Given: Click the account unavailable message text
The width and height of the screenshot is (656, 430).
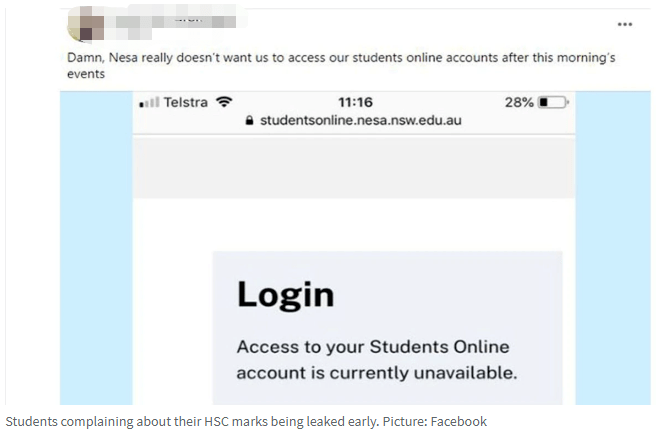Looking at the screenshot, I should 377,360.
